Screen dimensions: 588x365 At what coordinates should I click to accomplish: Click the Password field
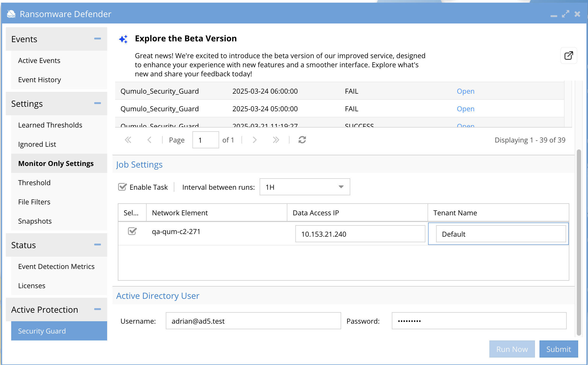click(479, 321)
